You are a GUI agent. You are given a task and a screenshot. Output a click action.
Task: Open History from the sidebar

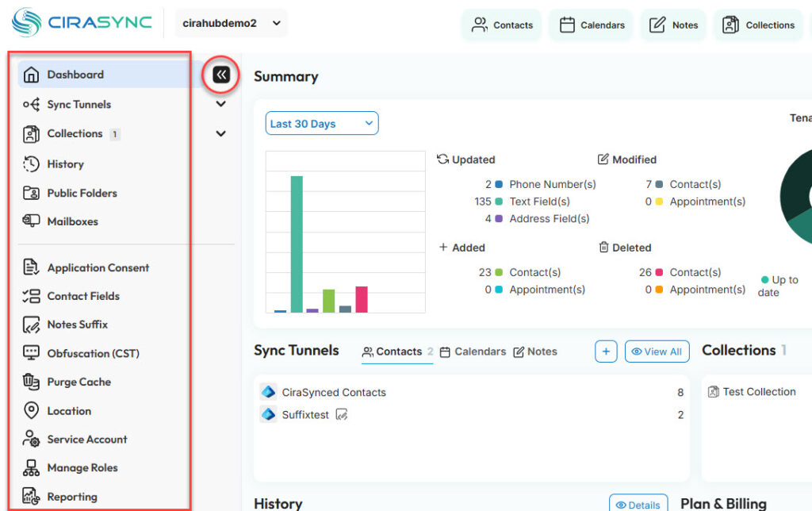[65, 164]
